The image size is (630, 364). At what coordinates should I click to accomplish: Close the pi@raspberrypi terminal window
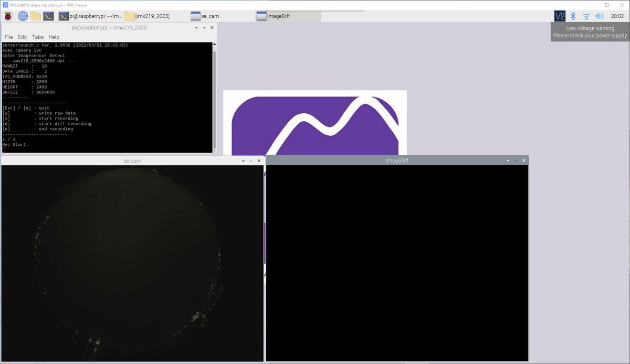point(212,27)
